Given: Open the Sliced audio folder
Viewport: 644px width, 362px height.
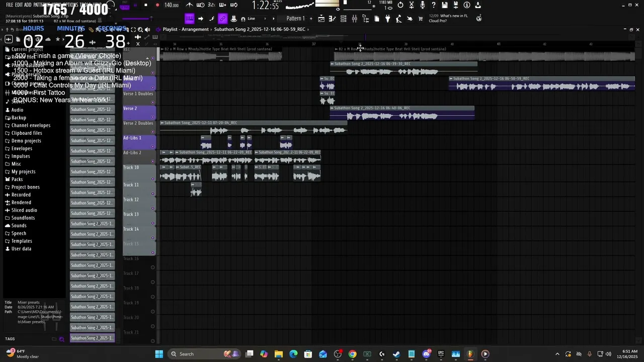Looking at the screenshot, I should (x=24, y=210).
